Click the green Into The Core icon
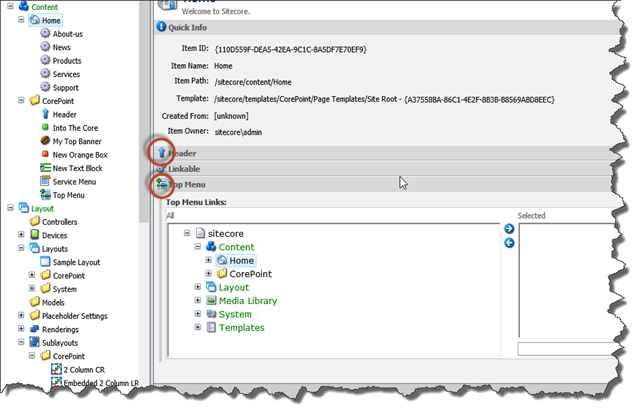Viewport: 640px width, 415px height. (45, 127)
